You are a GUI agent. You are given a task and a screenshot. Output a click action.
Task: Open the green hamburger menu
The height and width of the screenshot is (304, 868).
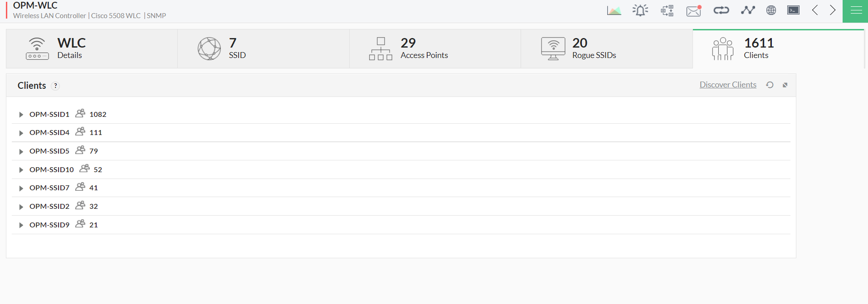pos(855,10)
